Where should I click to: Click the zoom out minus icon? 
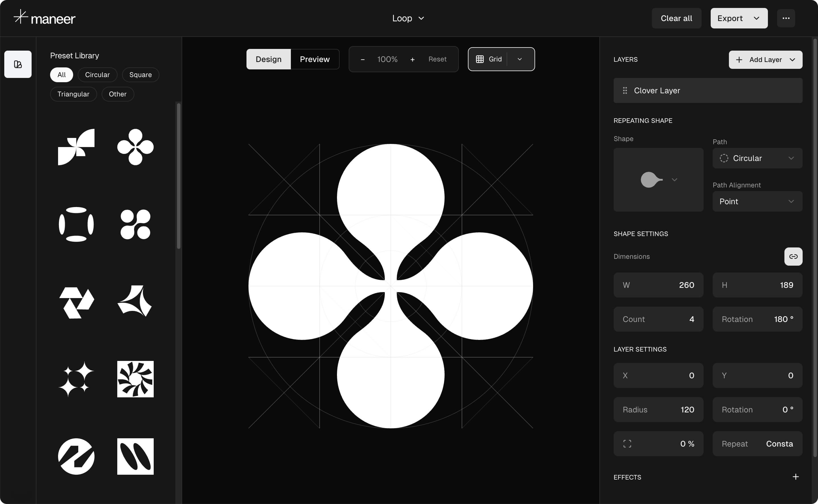363,59
